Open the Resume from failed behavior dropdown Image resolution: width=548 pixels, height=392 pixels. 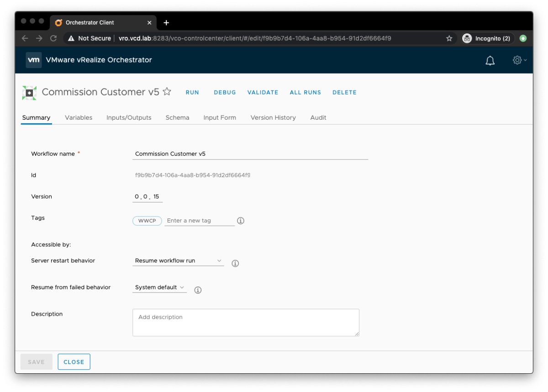(x=183, y=287)
